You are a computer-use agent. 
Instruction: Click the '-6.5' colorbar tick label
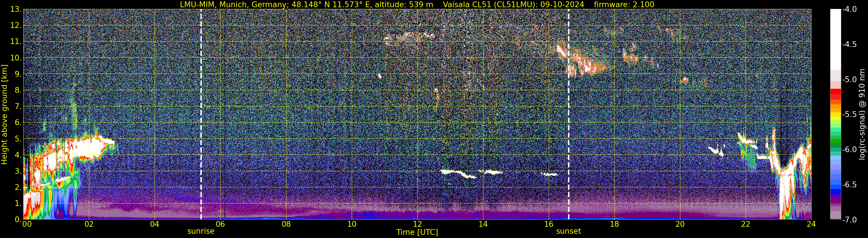click(x=849, y=185)
